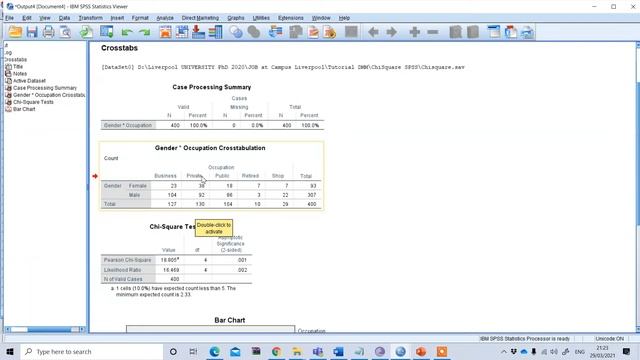Click the Male row total 307
Image resolution: width=640 pixels, height=360 pixels.
tap(311, 195)
